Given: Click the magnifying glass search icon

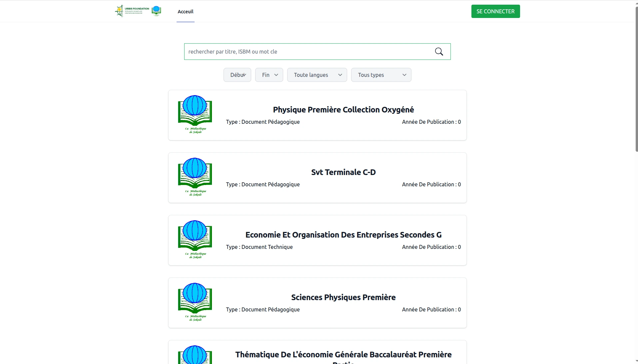Looking at the screenshot, I should 439,52.
